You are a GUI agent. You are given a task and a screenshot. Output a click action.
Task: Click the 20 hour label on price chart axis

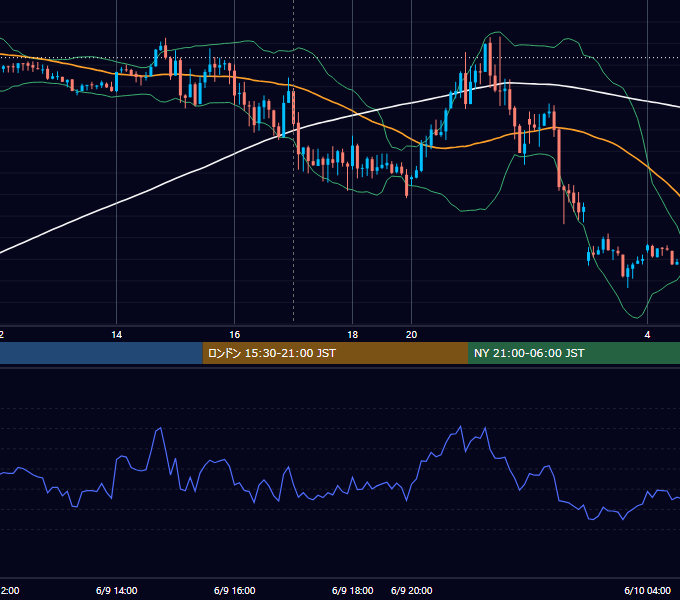click(411, 334)
